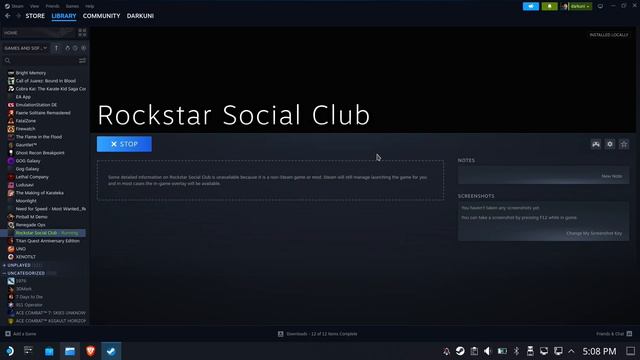Select The Making of Karateka
This screenshot has width=640, height=360.
(x=39, y=193)
